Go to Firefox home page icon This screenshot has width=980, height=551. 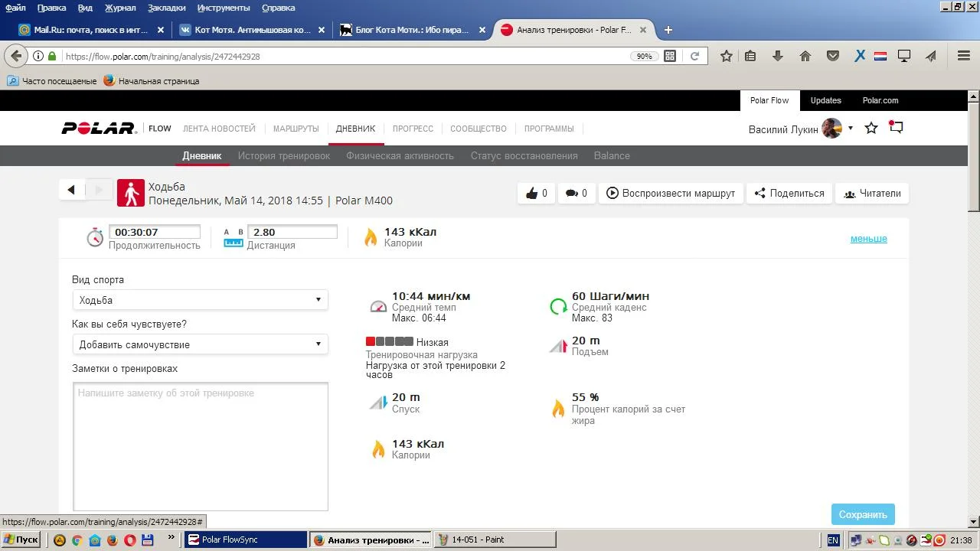click(x=805, y=56)
